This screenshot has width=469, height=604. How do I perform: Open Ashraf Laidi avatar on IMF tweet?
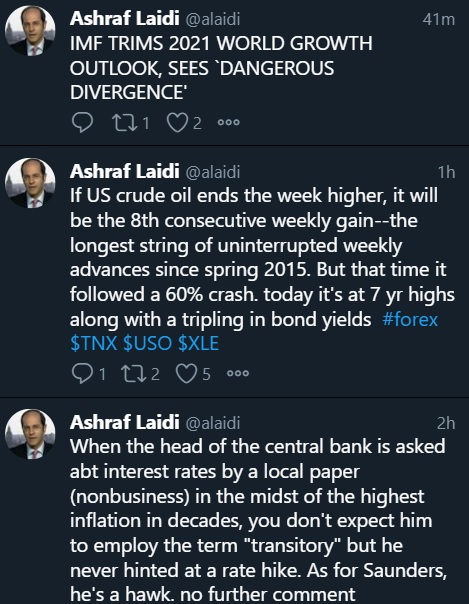point(30,31)
